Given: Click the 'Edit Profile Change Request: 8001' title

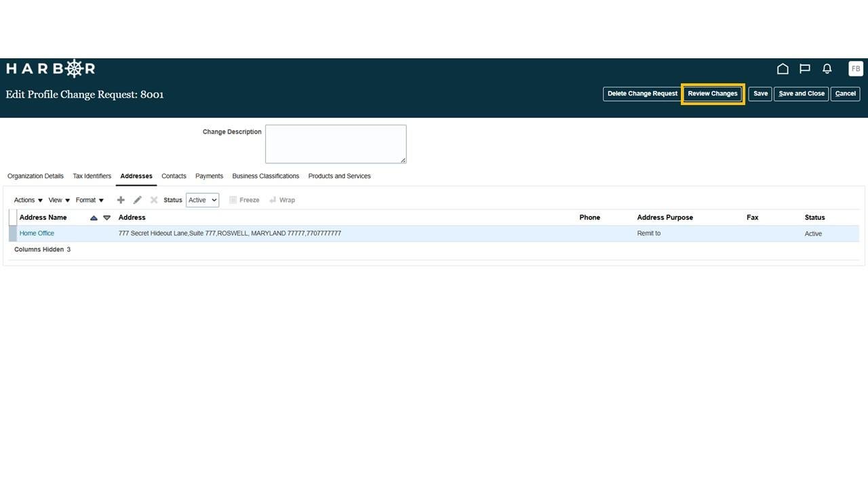Looking at the screenshot, I should tap(85, 94).
